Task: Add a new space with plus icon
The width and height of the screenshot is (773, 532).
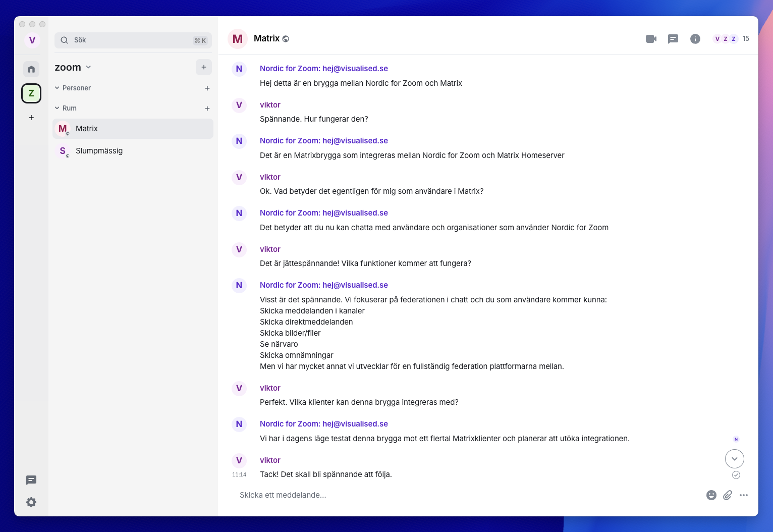Action: pos(31,118)
